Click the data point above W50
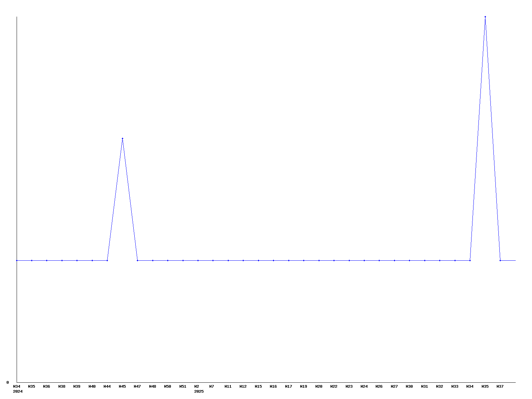 (x=168, y=260)
